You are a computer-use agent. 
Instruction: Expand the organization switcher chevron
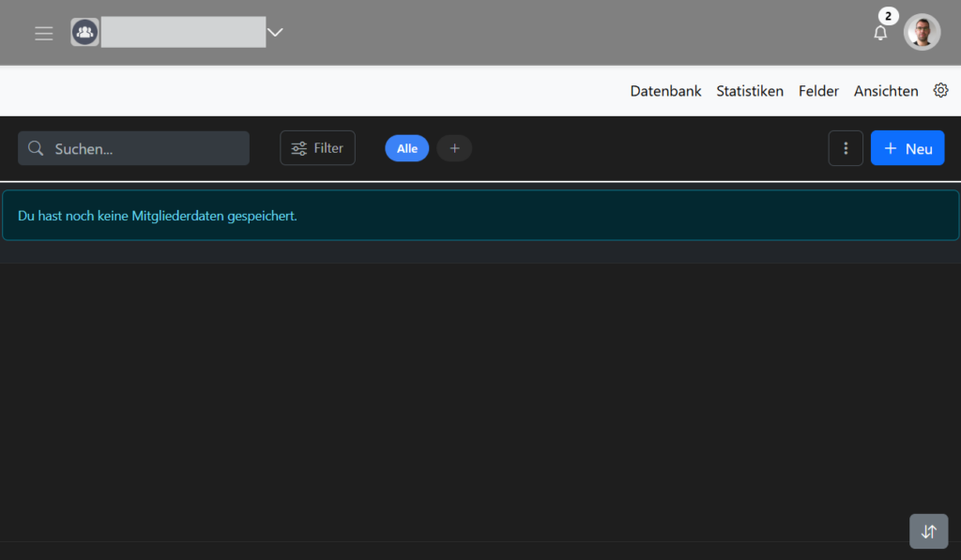pos(275,33)
